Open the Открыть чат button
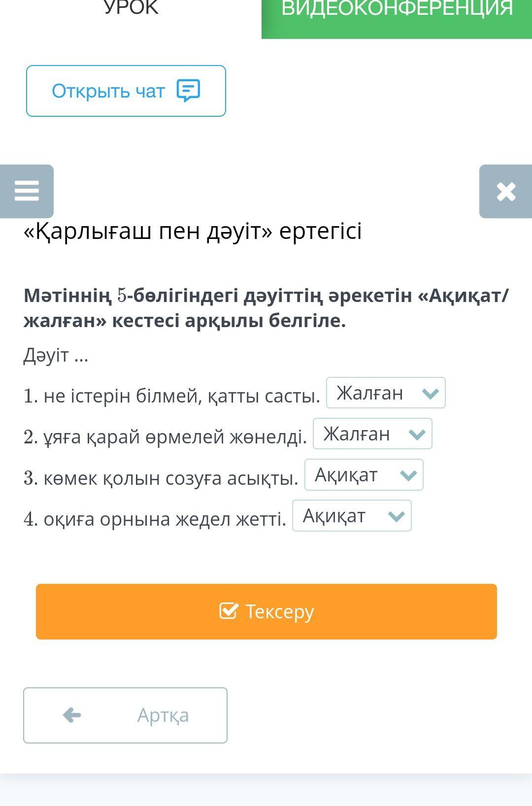Viewport: 532px width, 806px height. [126, 91]
